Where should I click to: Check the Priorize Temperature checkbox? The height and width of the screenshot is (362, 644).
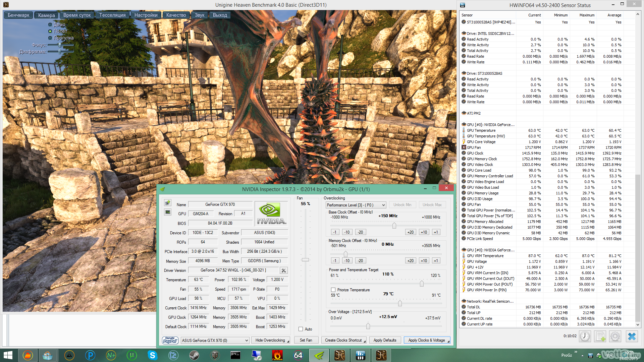tap(333, 290)
